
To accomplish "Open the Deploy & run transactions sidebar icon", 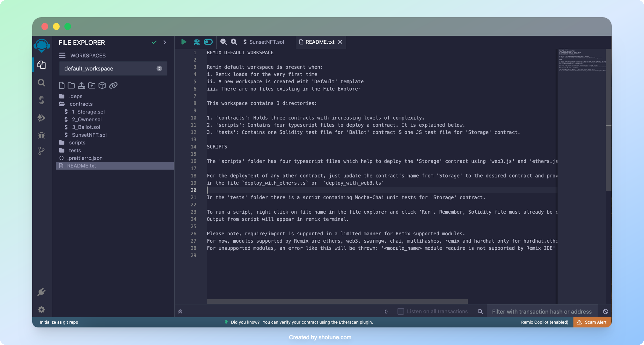I will click(41, 118).
